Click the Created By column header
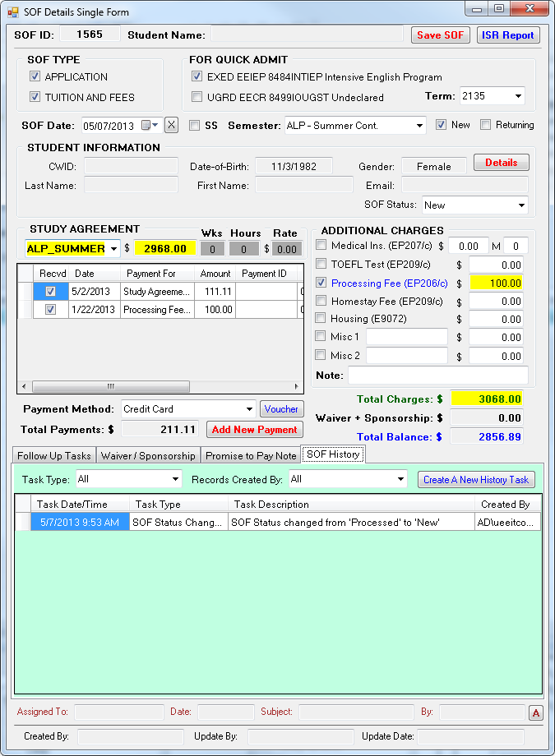 click(507, 505)
